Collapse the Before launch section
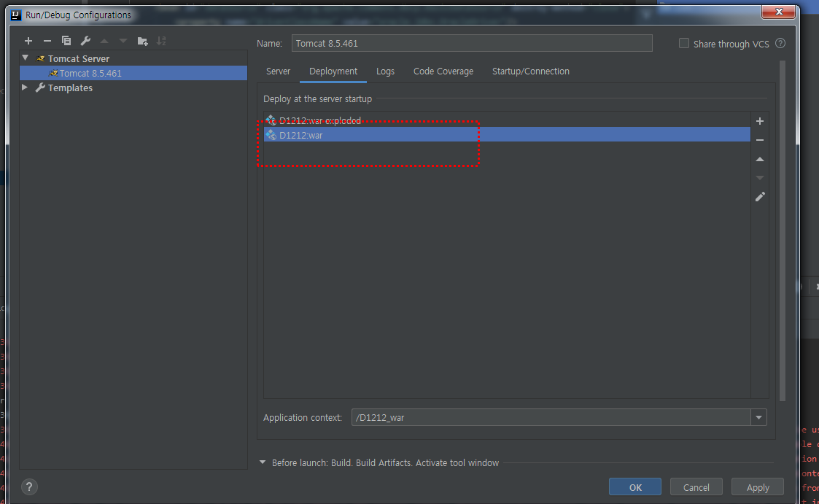 pyautogui.click(x=263, y=462)
